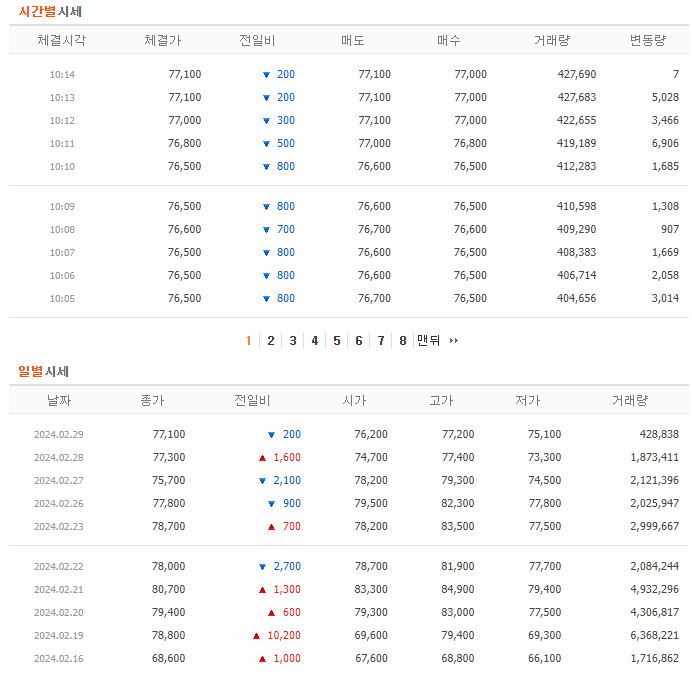Screen dimensions: 692x675
Task: Click the red up arrow beside 1,300
Action: (x=262, y=590)
